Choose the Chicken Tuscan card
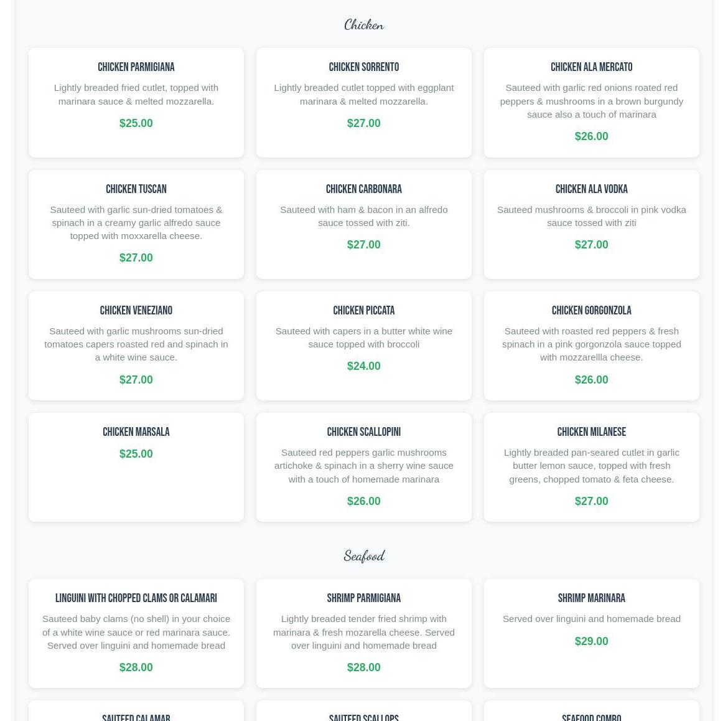The width and height of the screenshot is (728, 721). (x=136, y=224)
